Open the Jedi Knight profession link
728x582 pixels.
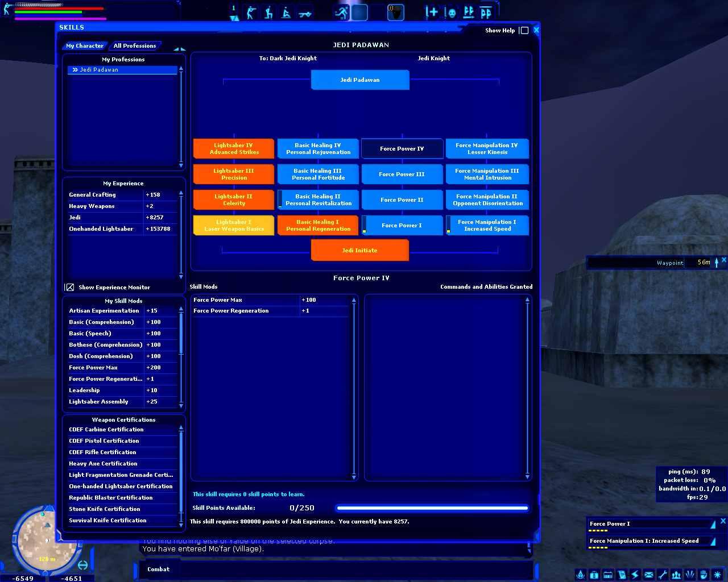(434, 58)
